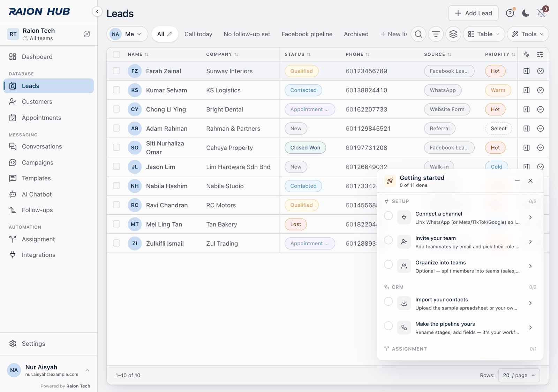Open Invite your team setup step
This screenshot has height=392, width=558.
[x=460, y=242]
